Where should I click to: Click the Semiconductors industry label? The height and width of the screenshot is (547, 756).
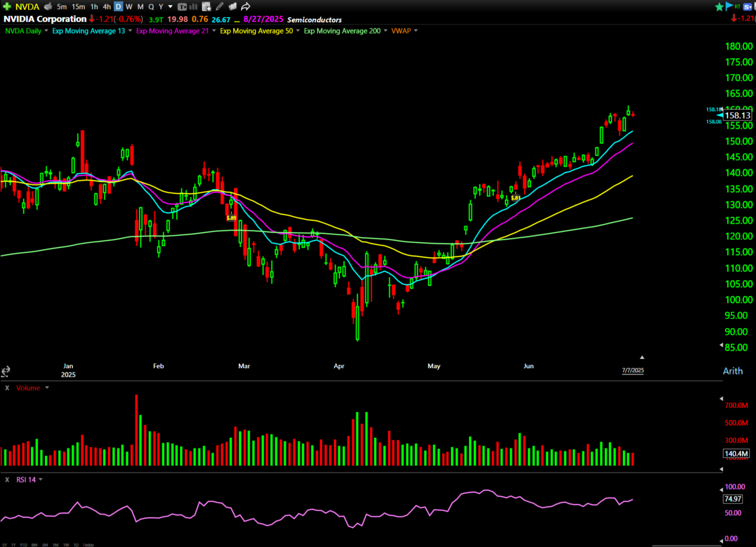click(315, 20)
